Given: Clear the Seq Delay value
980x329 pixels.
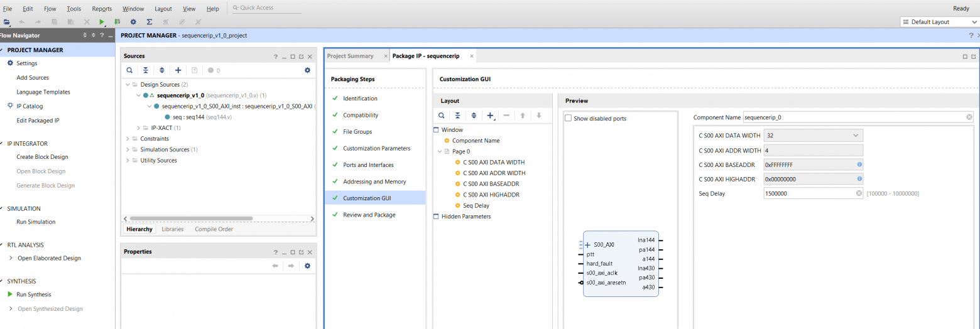Looking at the screenshot, I should (859, 193).
